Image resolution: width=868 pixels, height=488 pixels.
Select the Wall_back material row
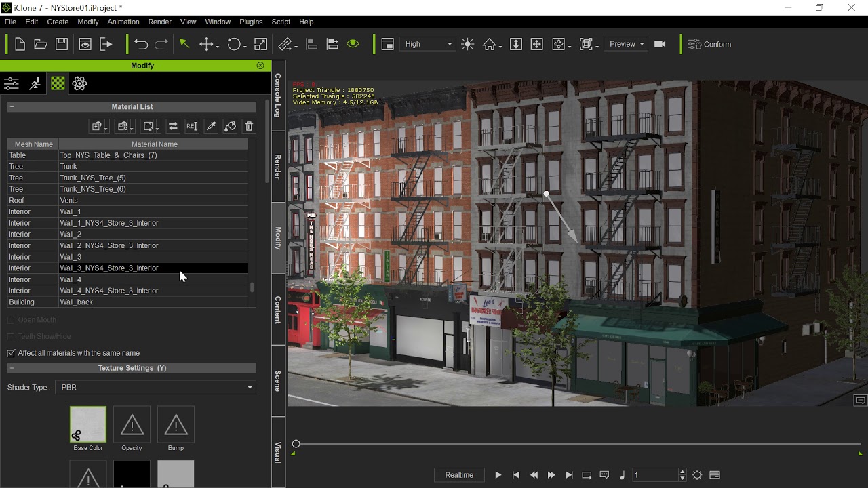click(x=127, y=302)
